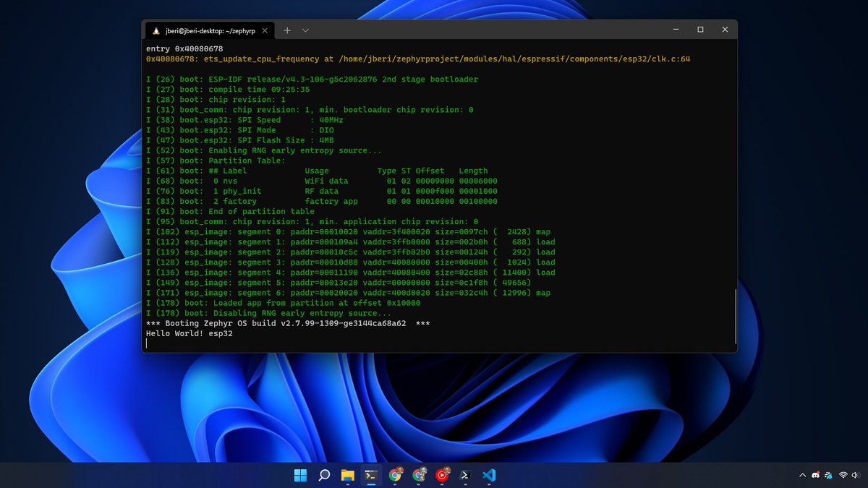Click the '0 nvs WiFi data' partition row

click(321, 181)
